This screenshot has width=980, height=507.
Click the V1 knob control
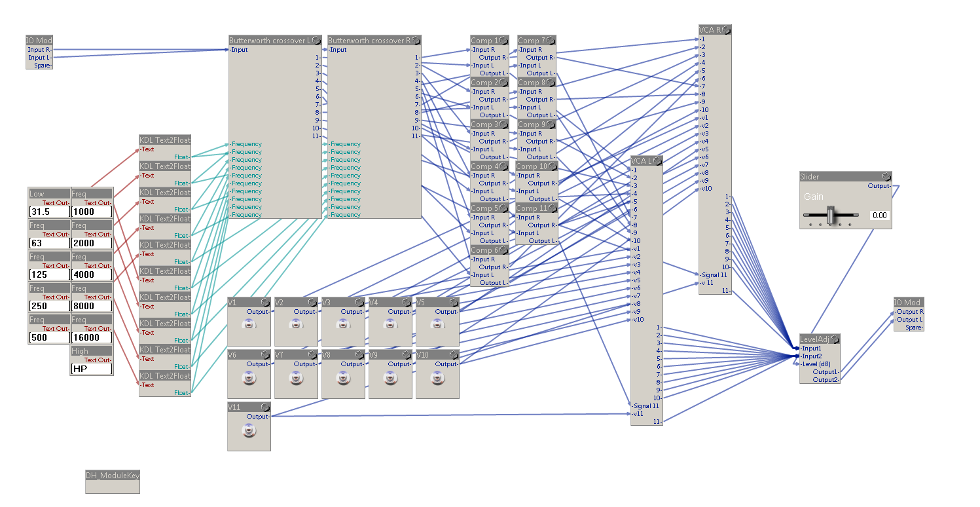249,325
